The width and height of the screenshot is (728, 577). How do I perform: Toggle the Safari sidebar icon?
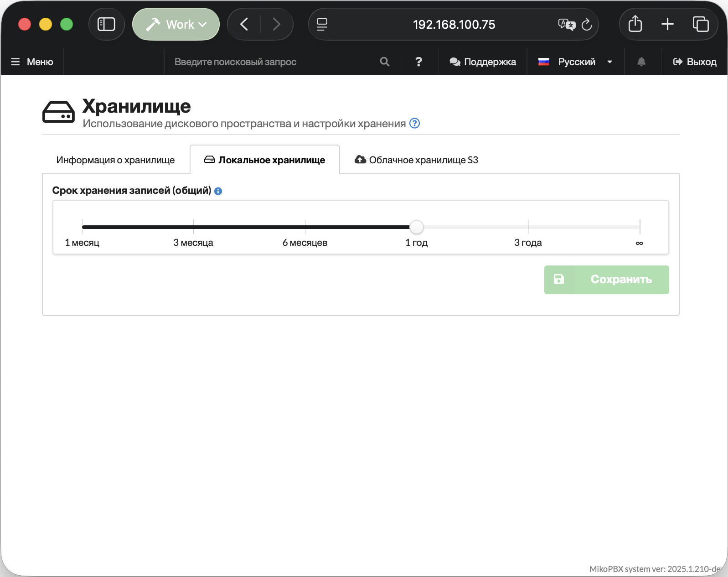tap(106, 24)
